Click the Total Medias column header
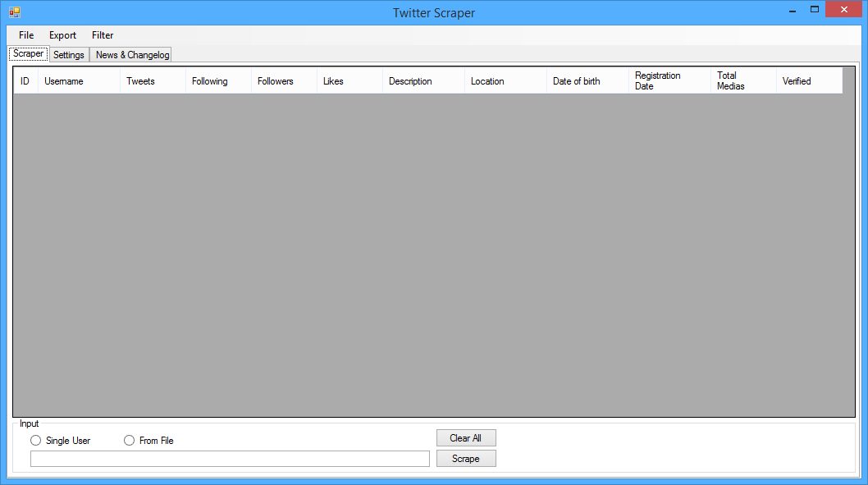The height and width of the screenshot is (485, 868). pos(743,80)
